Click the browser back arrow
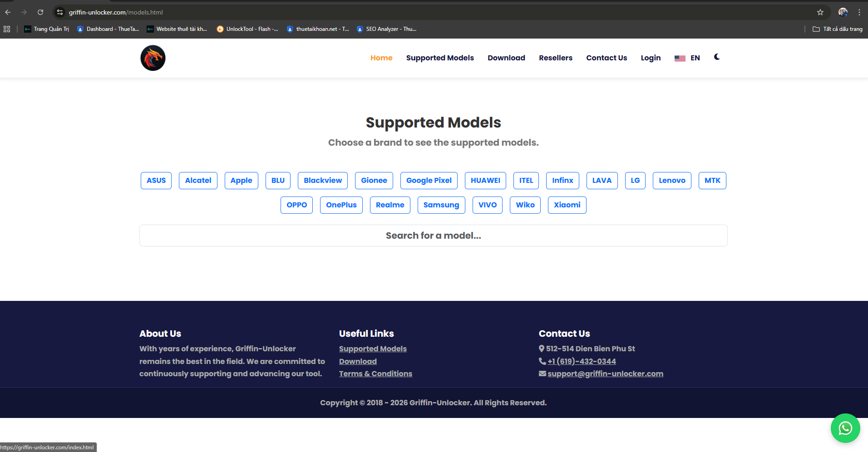868x452 pixels. [x=8, y=12]
